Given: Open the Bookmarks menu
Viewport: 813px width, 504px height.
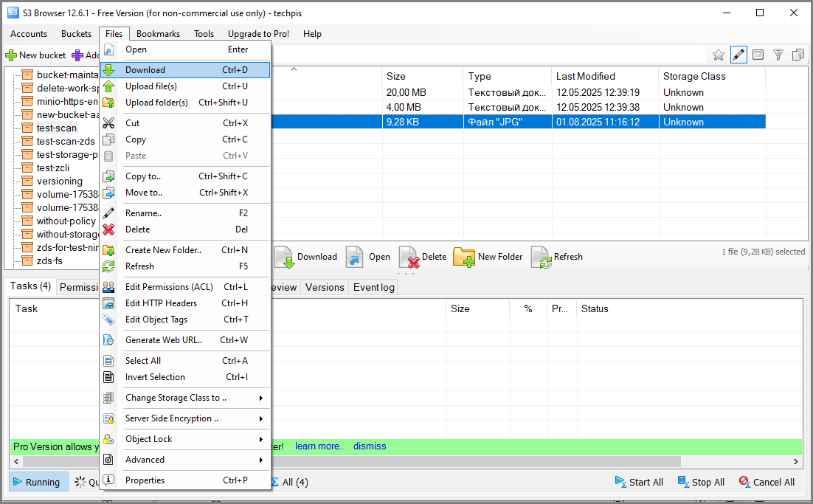Looking at the screenshot, I should [x=158, y=34].
